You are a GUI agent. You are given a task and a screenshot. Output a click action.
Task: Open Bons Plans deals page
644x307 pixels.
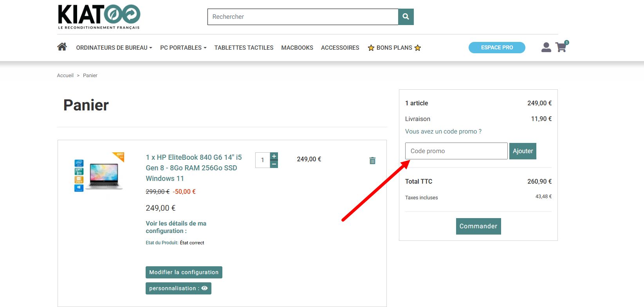pos(394,48)
